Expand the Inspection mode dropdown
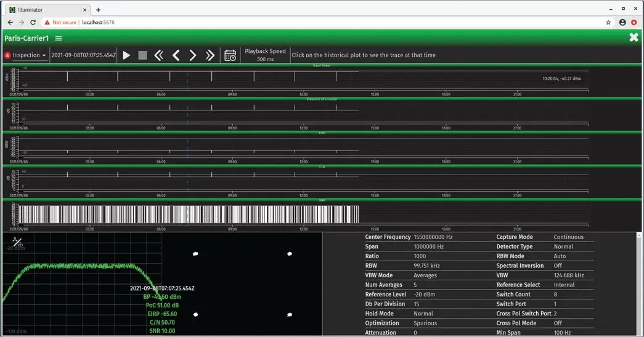This screenshot has width=644, height=337. point(29,55)
